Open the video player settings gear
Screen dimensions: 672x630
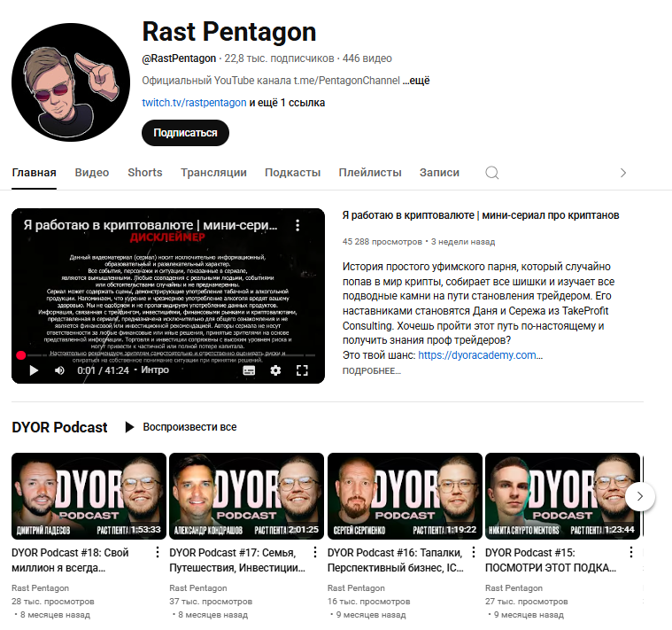[x=275, y=370]
